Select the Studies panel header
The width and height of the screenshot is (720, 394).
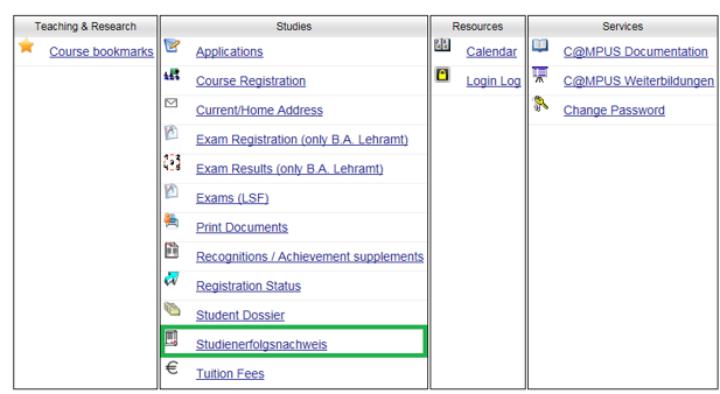[294, 27]
